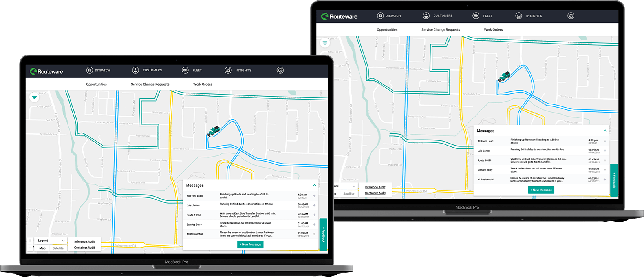This screenshot has width=644, height=277.
Task: Zoom out with minus button on left map
Action: pos(30,248)
